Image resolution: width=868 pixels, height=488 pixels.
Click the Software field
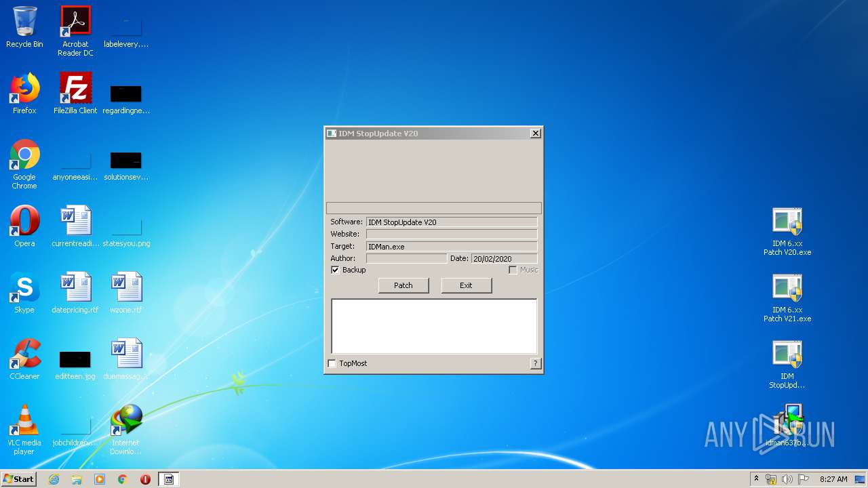452,222
